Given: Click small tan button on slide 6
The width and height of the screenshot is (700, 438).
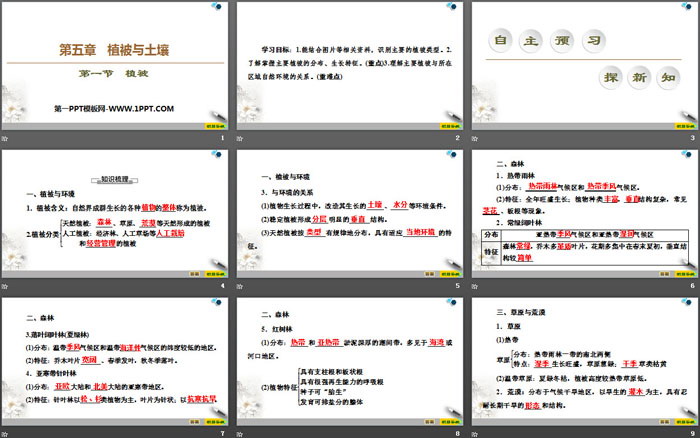Looking at the screenshot, I should [x=665, y=274].
